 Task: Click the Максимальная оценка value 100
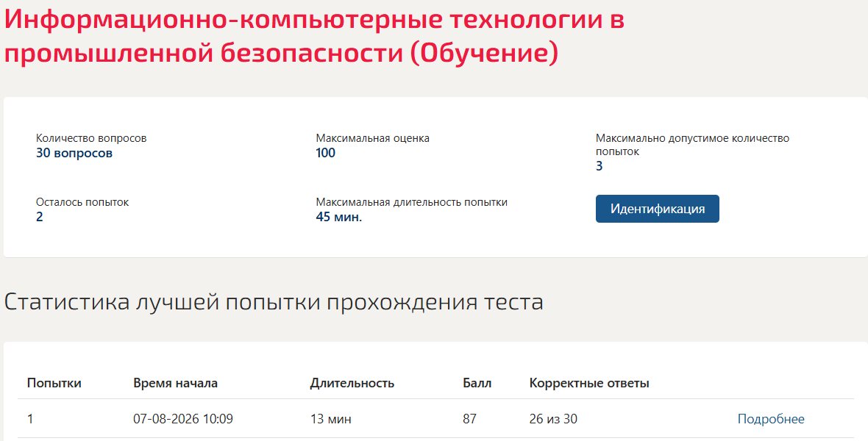[325, 154]
